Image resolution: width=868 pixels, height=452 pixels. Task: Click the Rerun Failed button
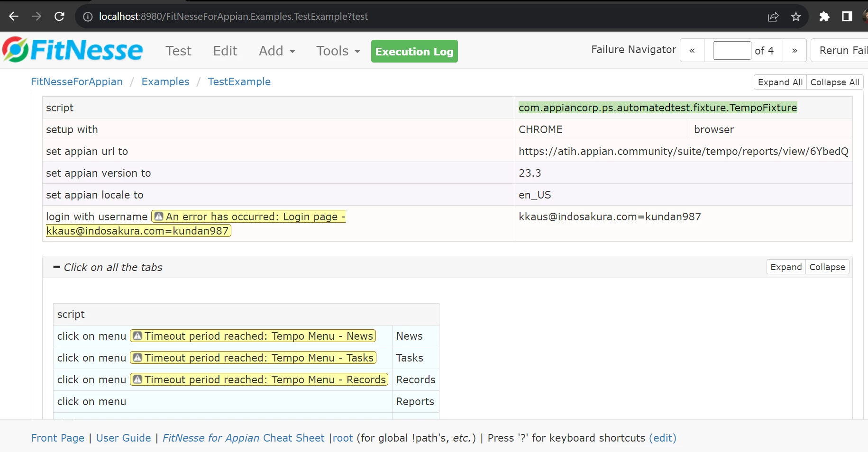(x=840, y=50)
